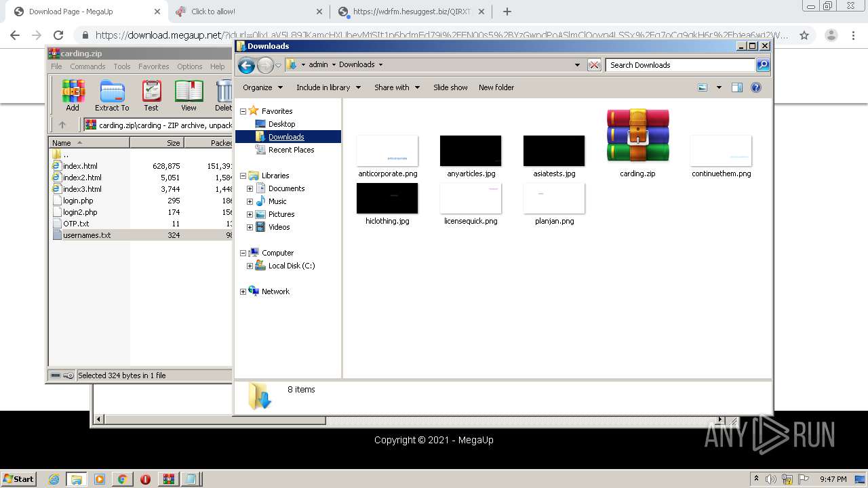This screenshot has width=868, height=488.
Task: Click the Explorer help icon
Action: click(756, 87)
